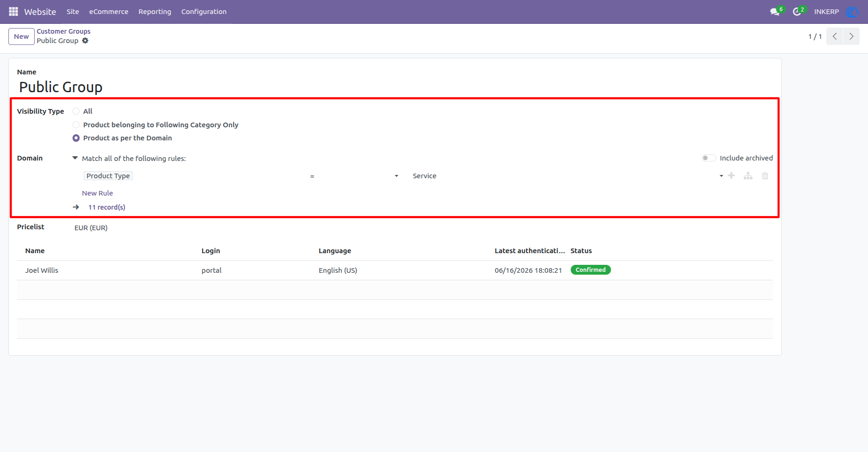Add a new rule with plus icon
This screenshot has width=868, height=452.
click(x=731, y=176)
